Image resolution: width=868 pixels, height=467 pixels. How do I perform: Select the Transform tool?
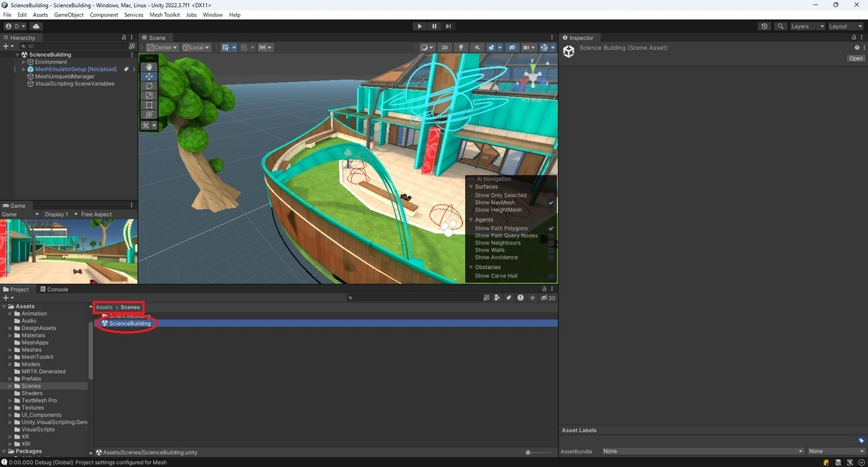(150, 114)
